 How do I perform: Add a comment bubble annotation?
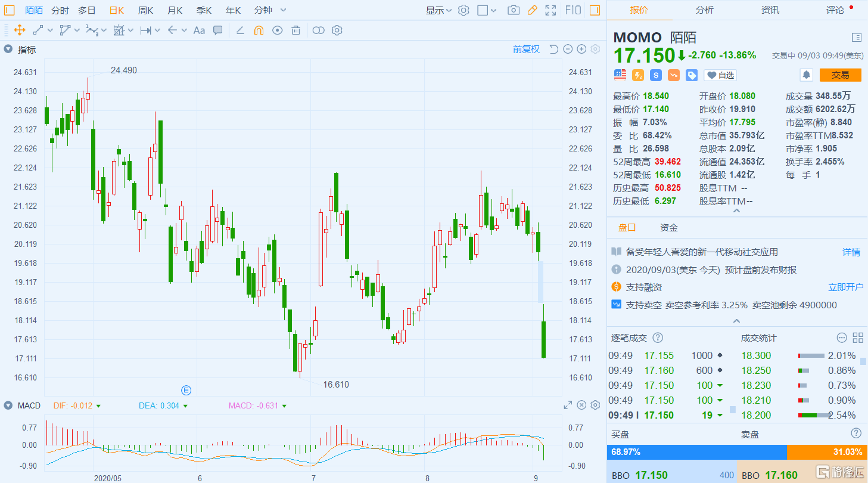click(218, 30)
